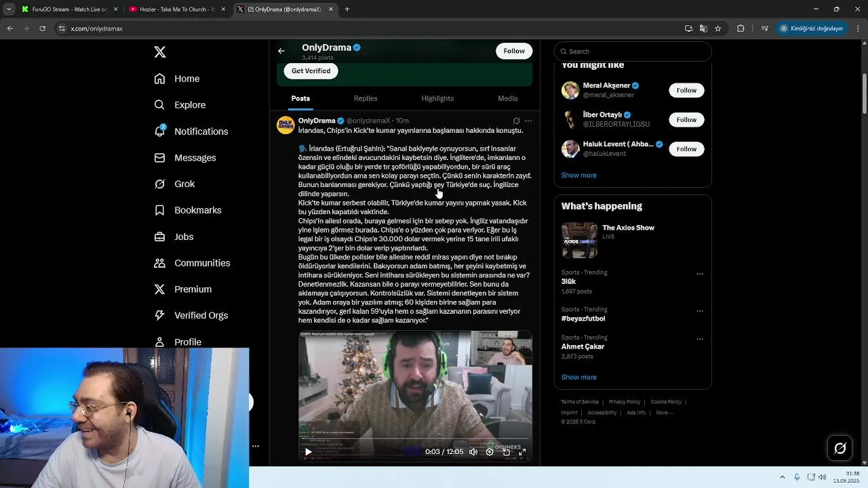
Task: Open the floating Grok button
Action: [840, 448]
